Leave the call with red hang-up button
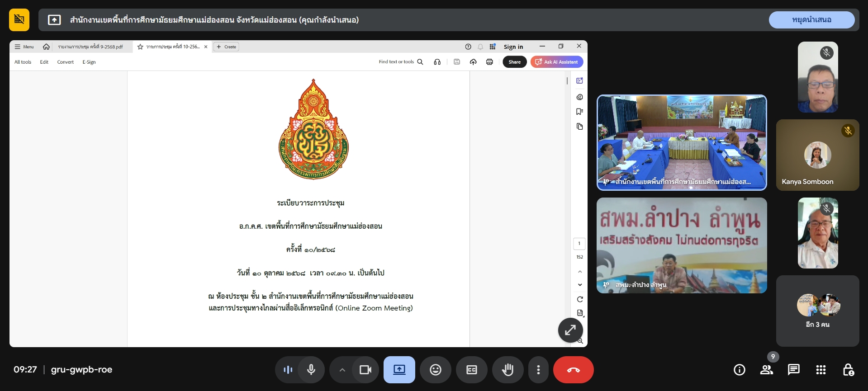The width and height of the screenshot is (868, 391). pyautogui.click(x=573, y=370)
